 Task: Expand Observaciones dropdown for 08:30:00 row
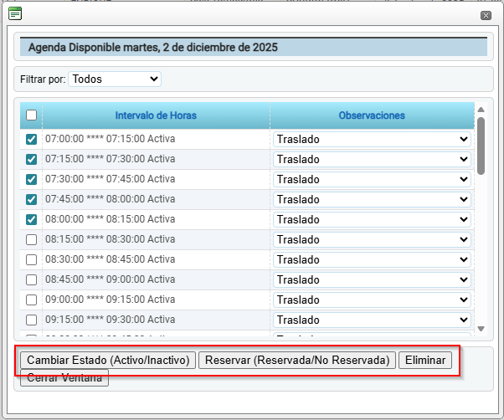pos(372,259)
